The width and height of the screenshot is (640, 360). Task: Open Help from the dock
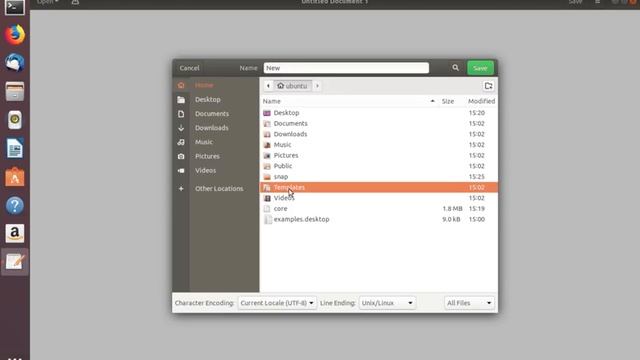click(15, 205)
